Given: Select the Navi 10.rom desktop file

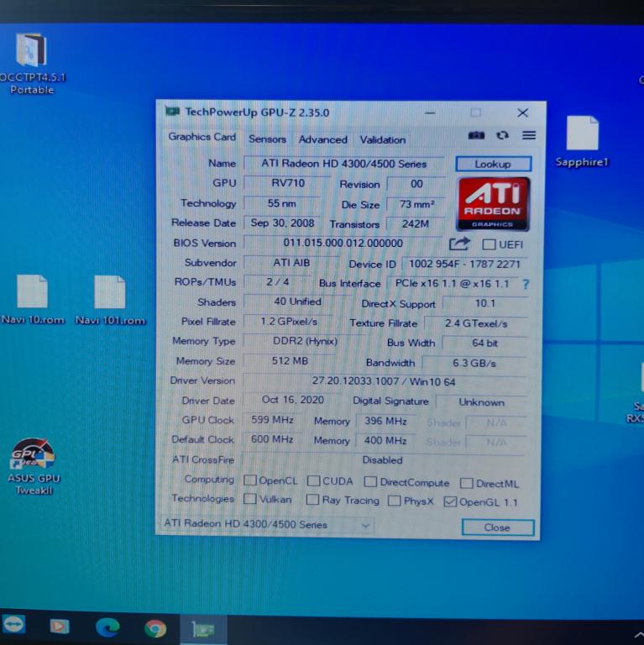Looking at the screenshot, I should 33,300.
